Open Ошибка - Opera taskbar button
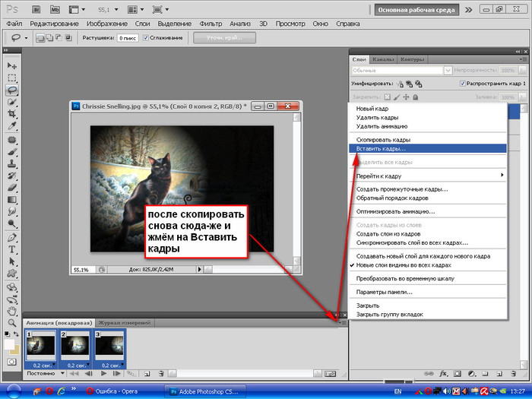 113,391
